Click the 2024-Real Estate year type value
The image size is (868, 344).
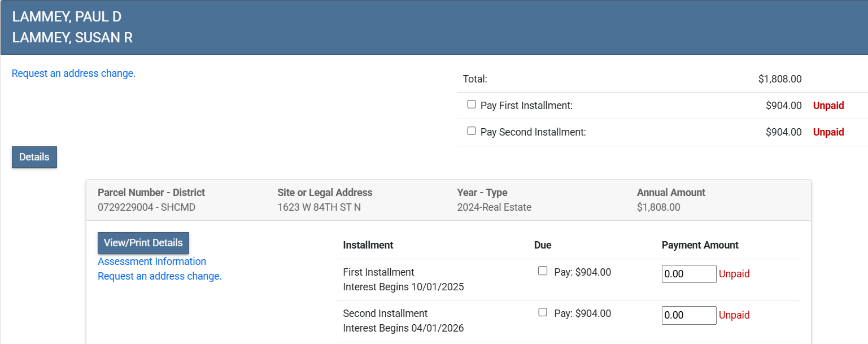494,207
